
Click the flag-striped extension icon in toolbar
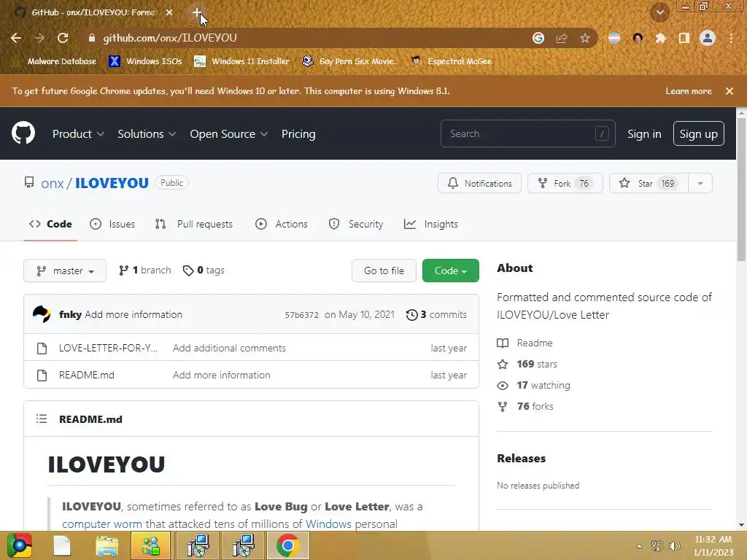pos(614,38)
